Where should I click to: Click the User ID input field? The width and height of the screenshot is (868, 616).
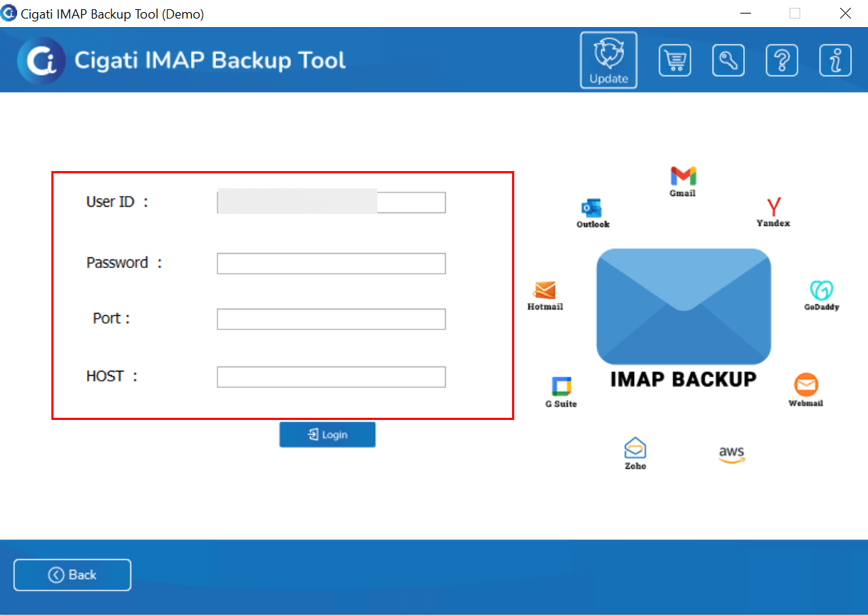(x=331, y=202)
